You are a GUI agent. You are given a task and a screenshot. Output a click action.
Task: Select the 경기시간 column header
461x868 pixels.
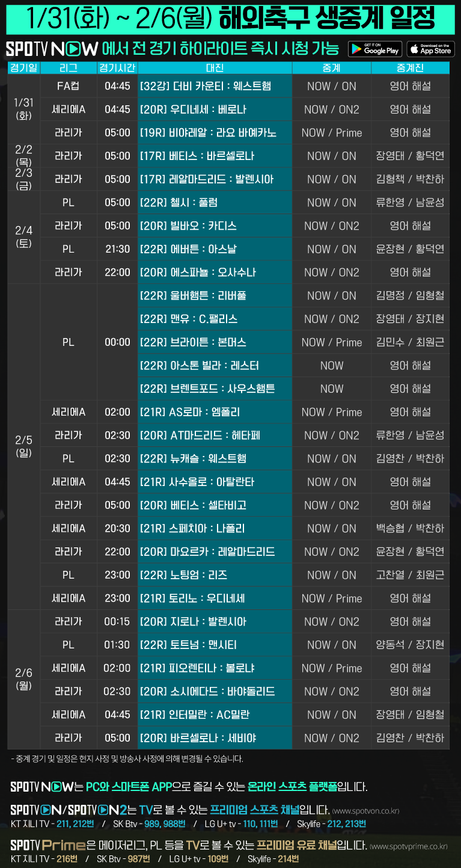click(117, 68)
